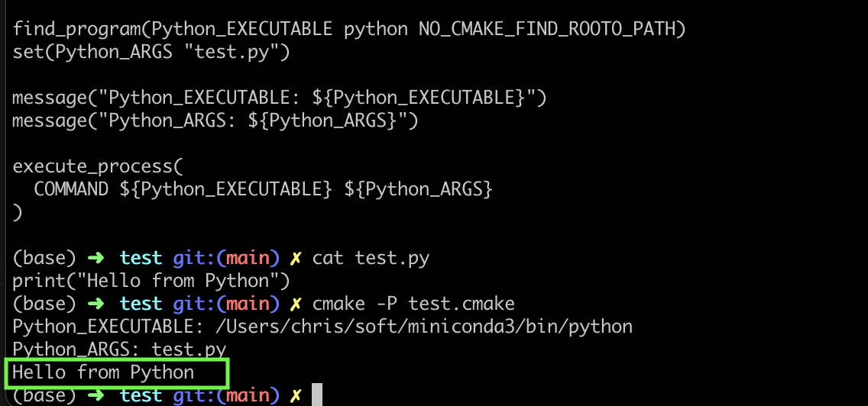Click the terminal cursor block at the prompt
This screenshot has height=406, width=868.
click(x=316, y=395)
